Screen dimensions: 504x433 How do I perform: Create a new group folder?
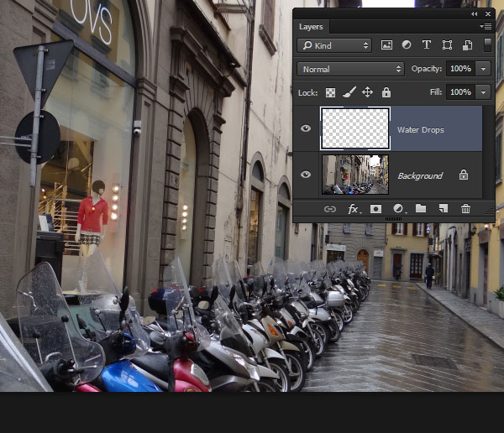(x=421, y=208)
